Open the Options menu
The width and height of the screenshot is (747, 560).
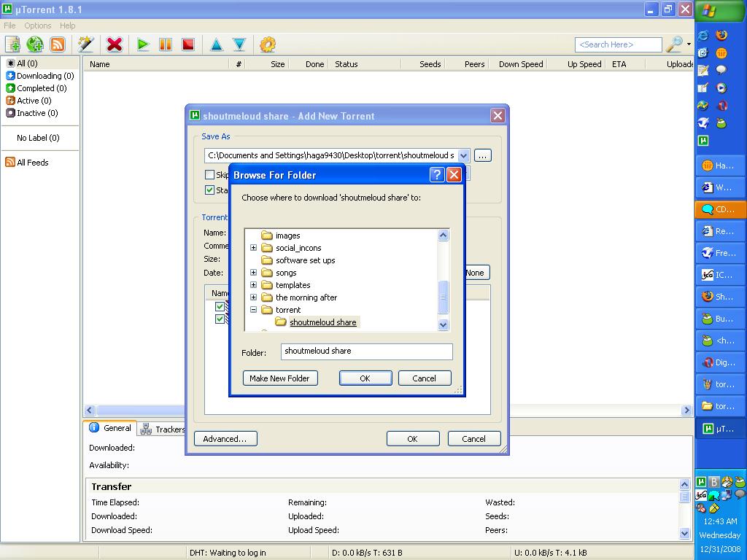[x=38, y=26]
